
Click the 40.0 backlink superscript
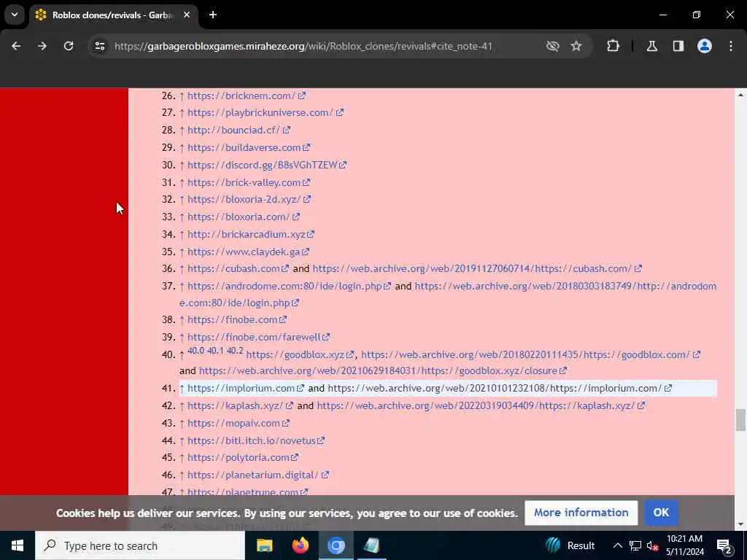tap(196, 351)
